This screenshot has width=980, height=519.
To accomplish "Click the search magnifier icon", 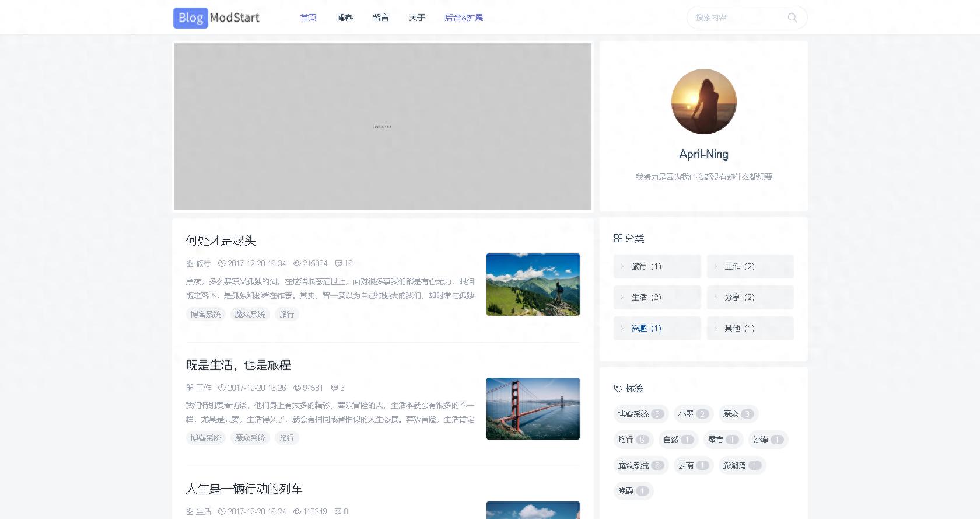I will coord(792,18).
